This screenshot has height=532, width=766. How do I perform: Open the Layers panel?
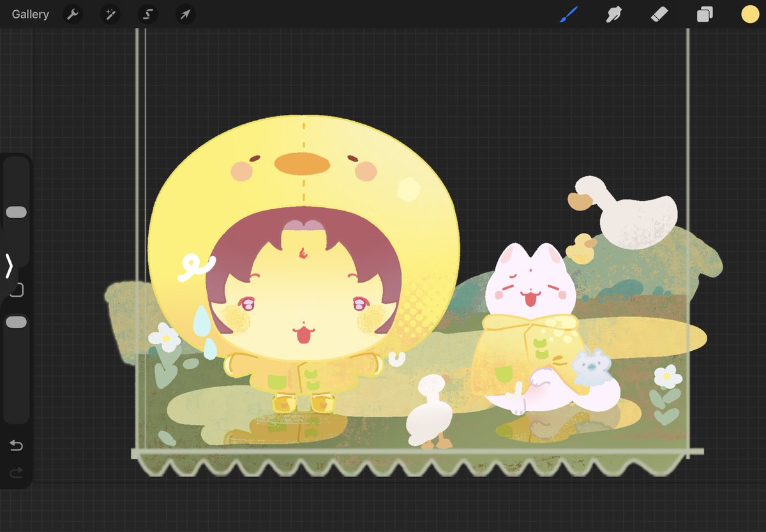coord(705,14)
